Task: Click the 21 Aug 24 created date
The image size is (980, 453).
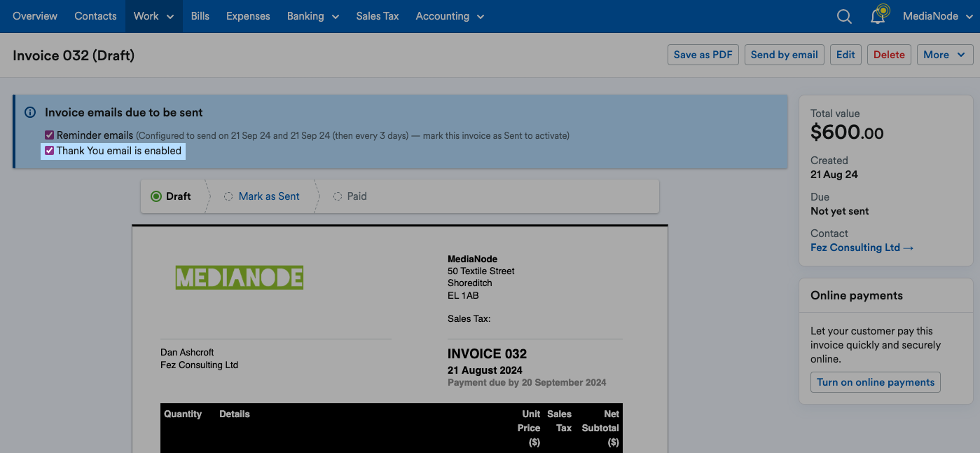Action: (x=834, y=175)
